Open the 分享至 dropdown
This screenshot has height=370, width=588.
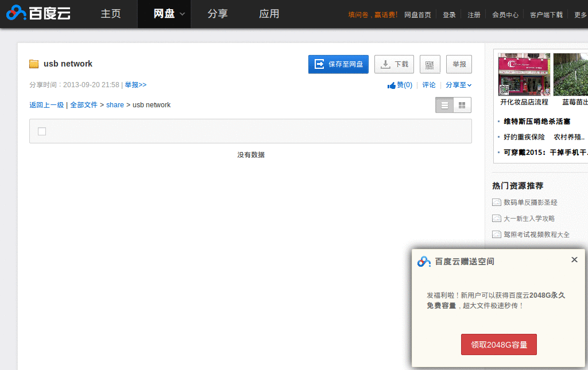click(x=458, y=85)
